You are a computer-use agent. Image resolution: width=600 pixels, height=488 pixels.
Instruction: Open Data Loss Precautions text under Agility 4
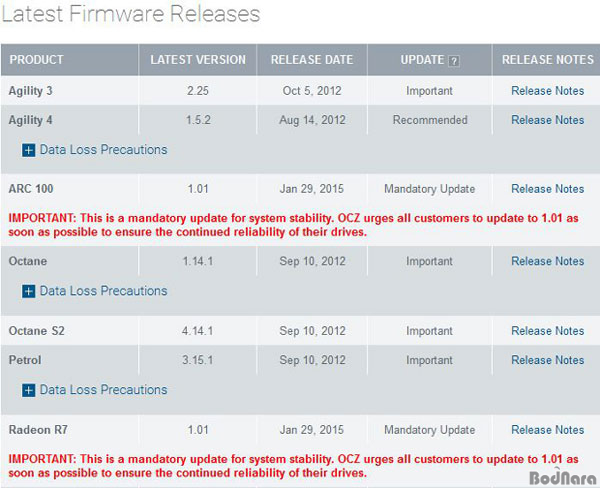coord(104,149)
